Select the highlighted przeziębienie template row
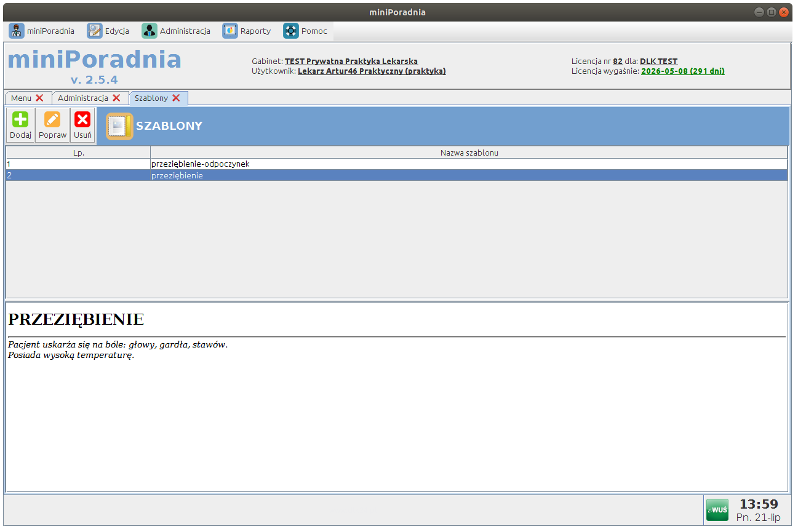Screen dimensions: 798x532 pyautogui.click(x=177, y=175)
